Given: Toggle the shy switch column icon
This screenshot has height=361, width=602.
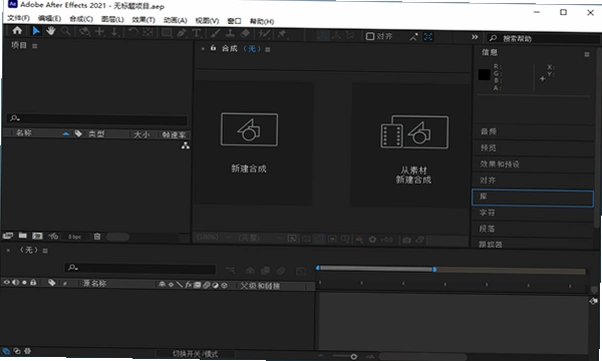Looking at the screenshot, I should pos(162,284).
